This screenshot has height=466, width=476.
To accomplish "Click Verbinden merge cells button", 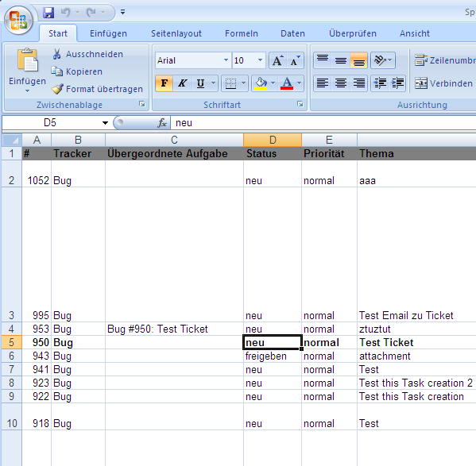I will 445,83.
